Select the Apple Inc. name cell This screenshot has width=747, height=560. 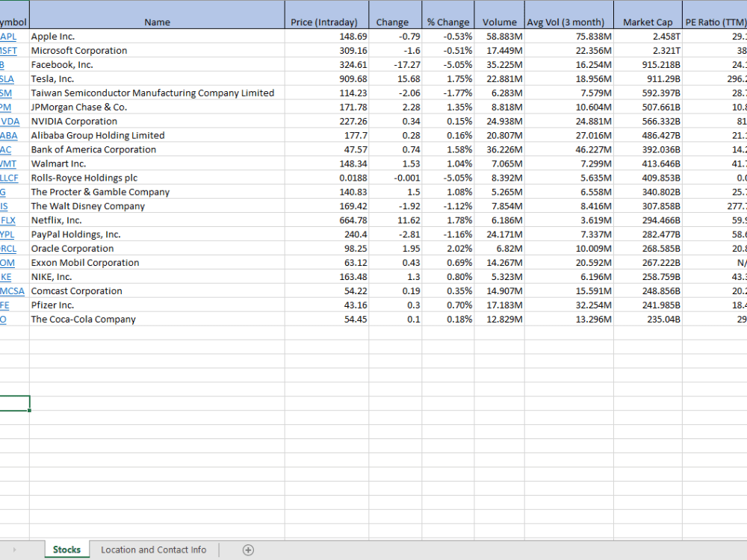point(157,36)
